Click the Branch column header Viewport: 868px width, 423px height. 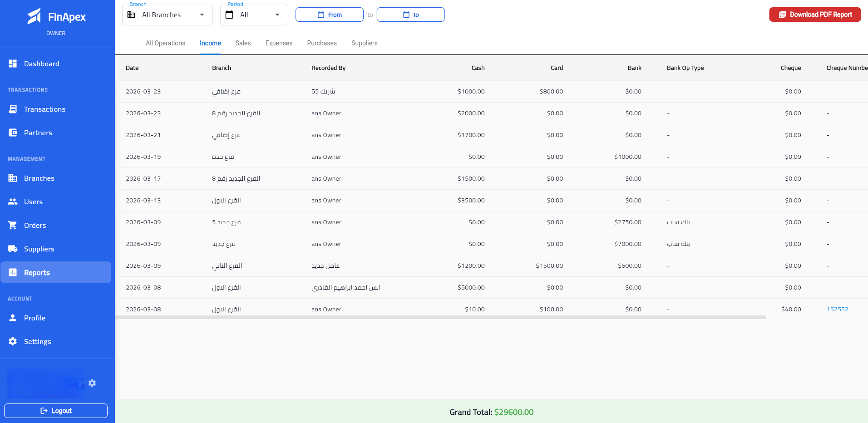(x=222, y=68)
